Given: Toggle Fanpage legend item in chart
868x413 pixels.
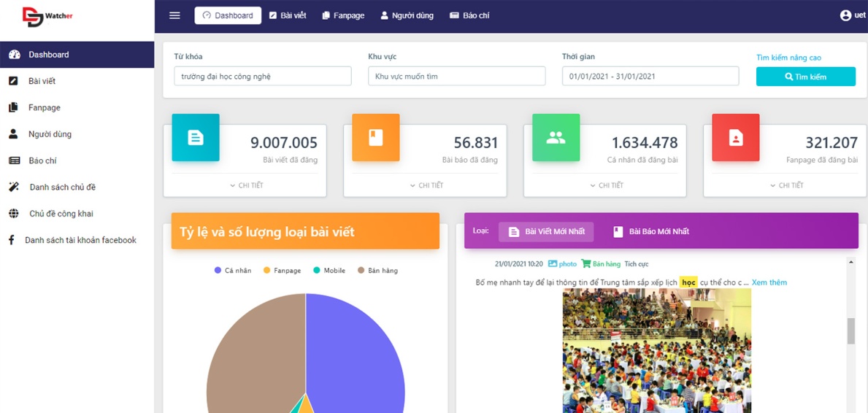Looking at the screenshot, I should pos(282,271).
